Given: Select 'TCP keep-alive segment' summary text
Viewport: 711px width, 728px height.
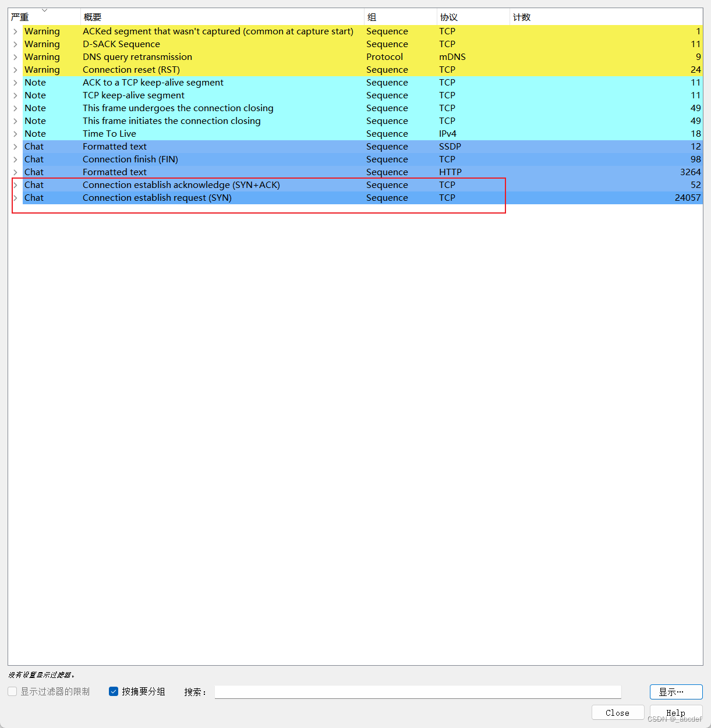Looking at the screenshot, I should coord(133,95).
